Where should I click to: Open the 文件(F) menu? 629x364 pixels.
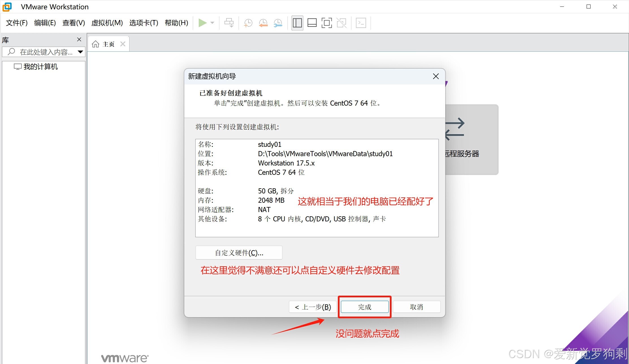point(17,23)
